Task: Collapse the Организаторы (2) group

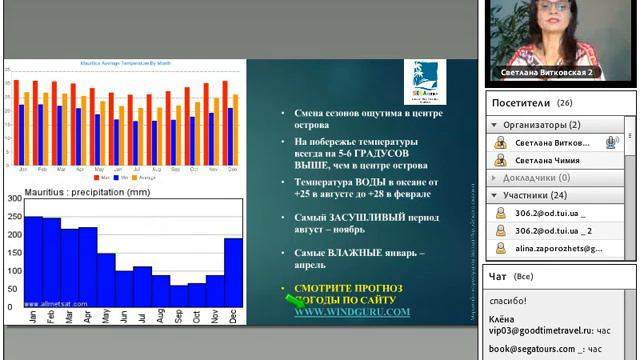Action: coord(494,125)
